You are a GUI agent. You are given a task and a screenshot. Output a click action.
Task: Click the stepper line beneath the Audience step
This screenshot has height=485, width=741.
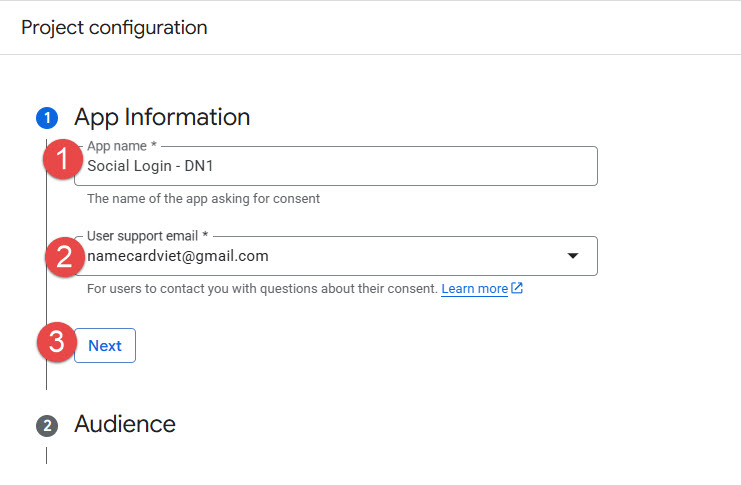[46, 455]
